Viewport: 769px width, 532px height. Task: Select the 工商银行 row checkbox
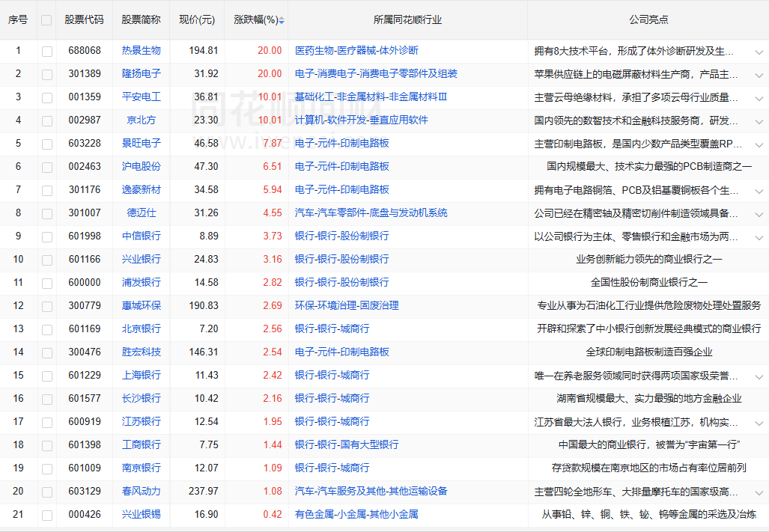tap(47, 446)
